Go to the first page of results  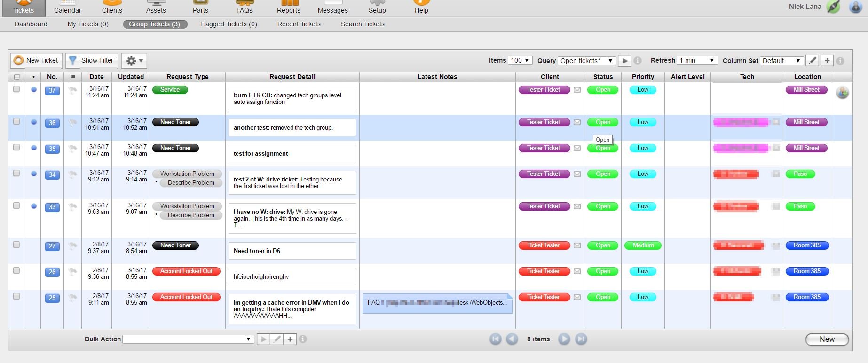click(496, 339)
